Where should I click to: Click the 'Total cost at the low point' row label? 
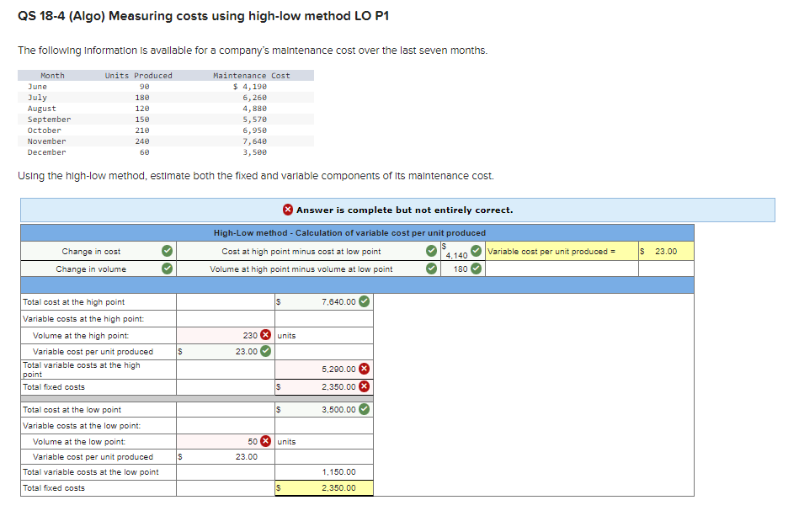[72, 410]
